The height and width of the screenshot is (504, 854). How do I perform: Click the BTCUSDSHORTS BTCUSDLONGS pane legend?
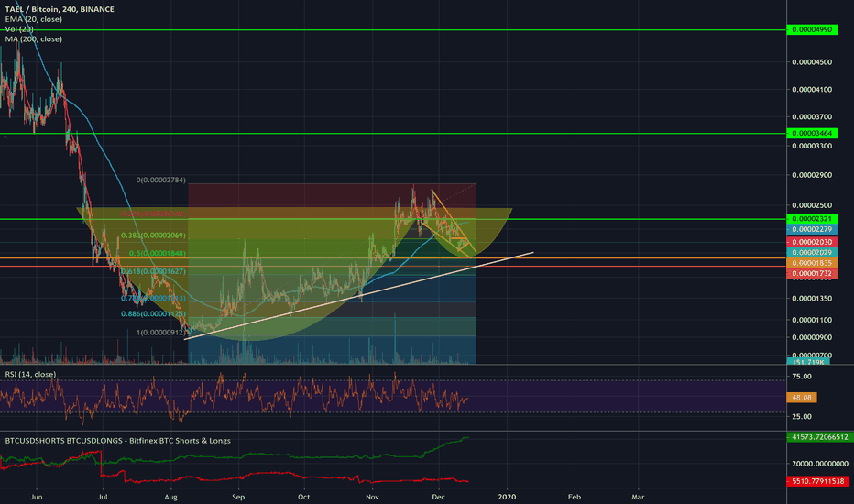coord(117,440)
